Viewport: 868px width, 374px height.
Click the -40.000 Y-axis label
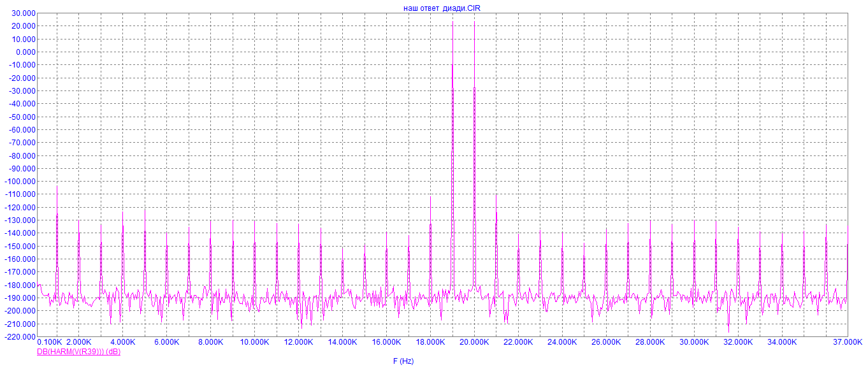click(23, 104)
